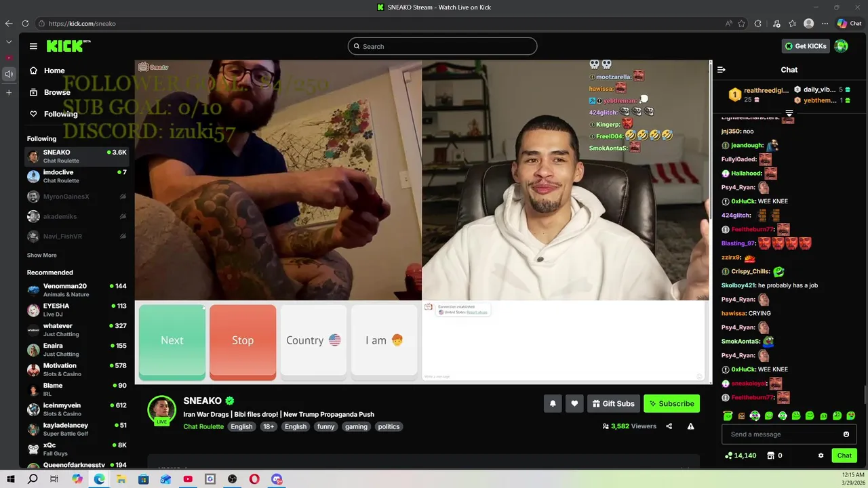
Task: Click the browser refresh icon
Action: (25, 23)
